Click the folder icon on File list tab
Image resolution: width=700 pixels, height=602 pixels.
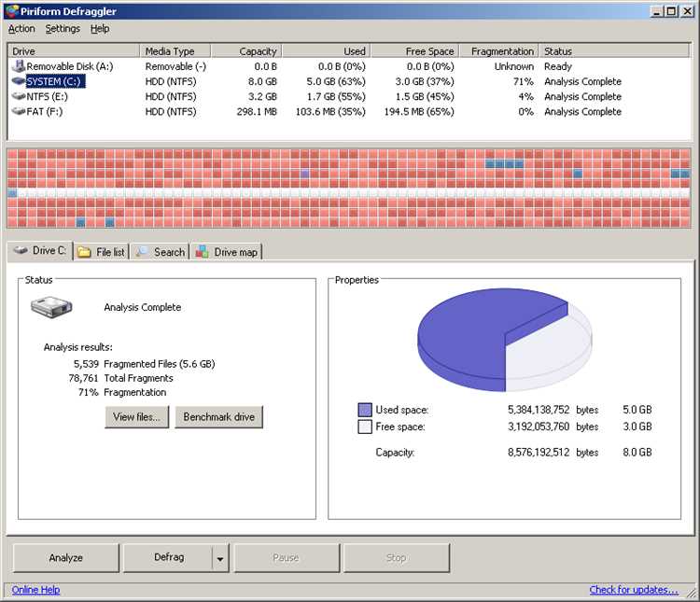tap(84, 252)
